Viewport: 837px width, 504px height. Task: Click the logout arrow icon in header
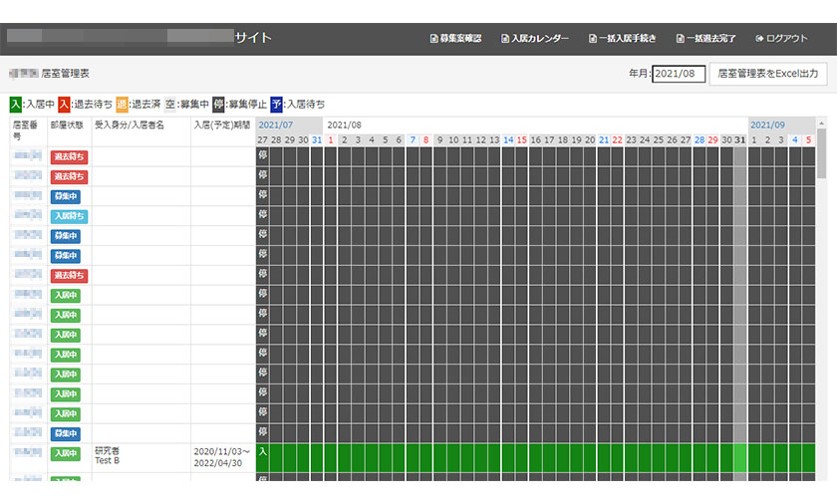tap(760, 39)
